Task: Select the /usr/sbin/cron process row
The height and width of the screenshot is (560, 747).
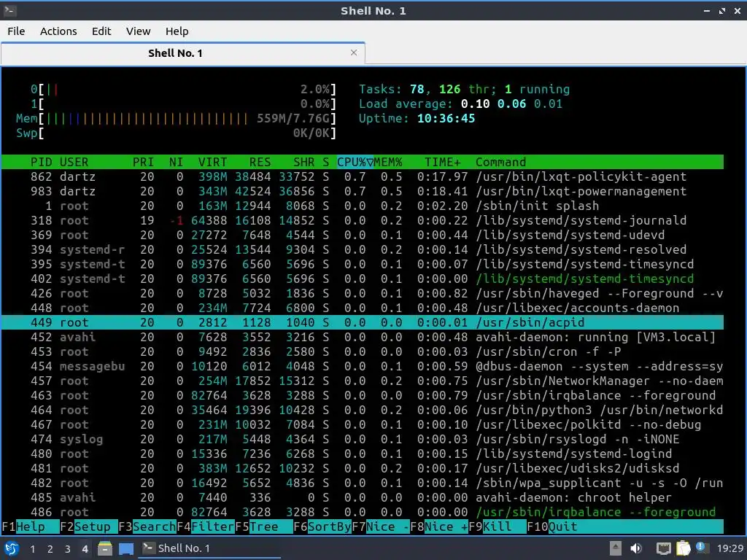Action: pyautogui.click(x=362, y=352)
